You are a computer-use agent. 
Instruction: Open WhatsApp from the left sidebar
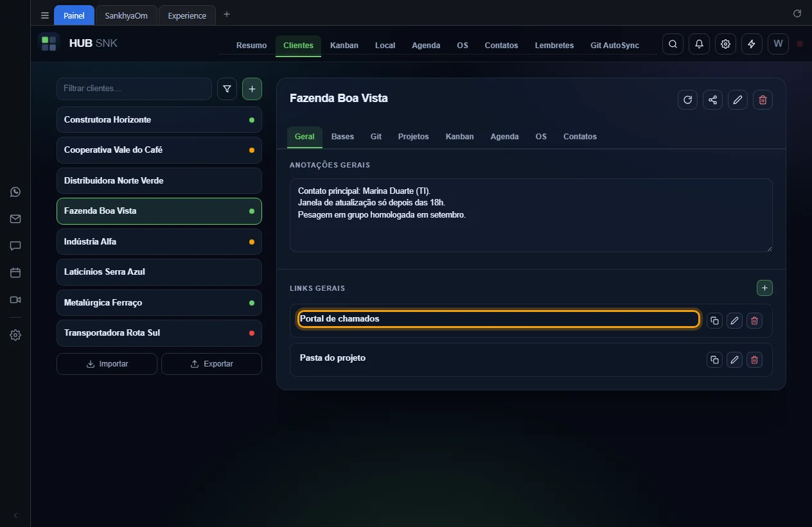(15, 192)
